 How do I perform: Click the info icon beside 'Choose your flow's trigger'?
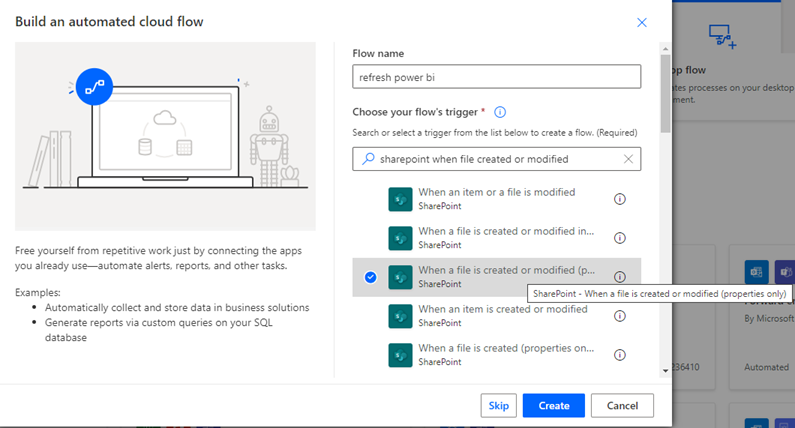point(500,113)
